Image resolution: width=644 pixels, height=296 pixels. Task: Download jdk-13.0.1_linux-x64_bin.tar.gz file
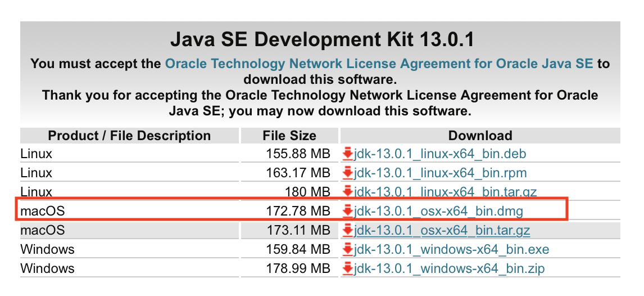click(445, 191)
